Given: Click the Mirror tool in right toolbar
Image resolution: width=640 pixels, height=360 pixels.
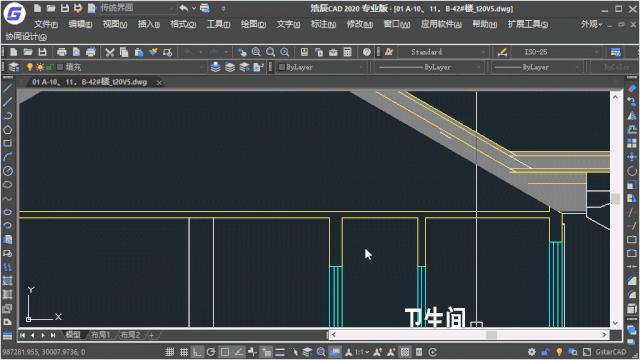Looking at the screenshot, I should tap(632, 116).
